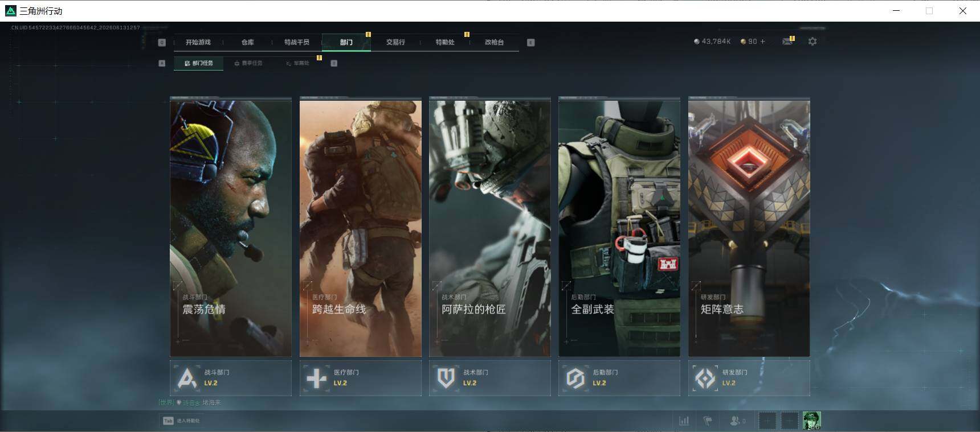Select the 研发部门 LV.2 panel
Viewport: 980px width, 432px height.
[x=749, y=378]
